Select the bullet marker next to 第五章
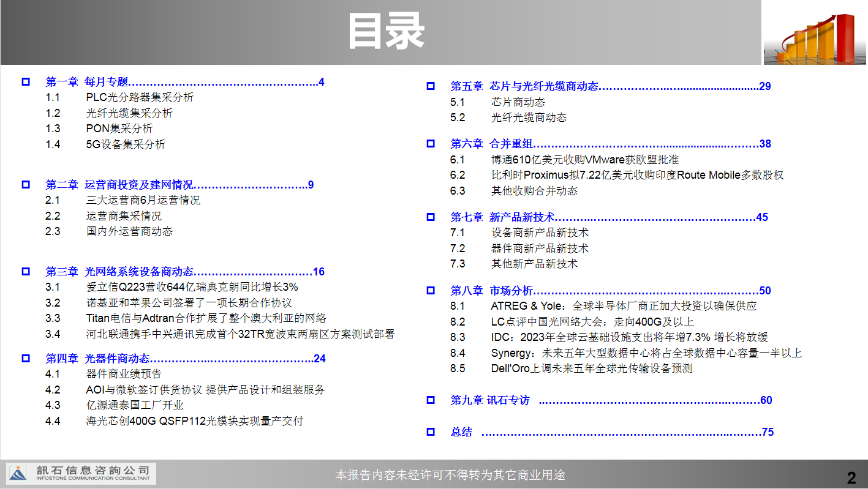The width and height of the screenshot is (868, 489). click(x=431, y=86)
